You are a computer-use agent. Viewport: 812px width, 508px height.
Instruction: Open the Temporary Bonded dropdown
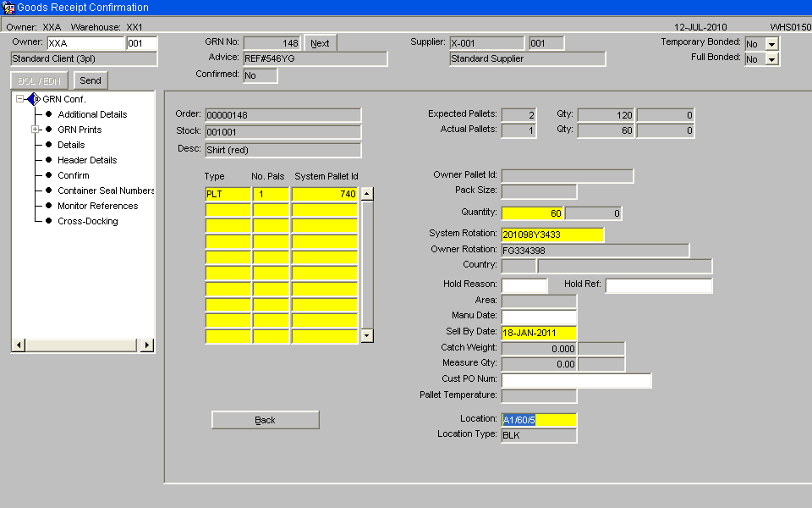coord(771,44)
